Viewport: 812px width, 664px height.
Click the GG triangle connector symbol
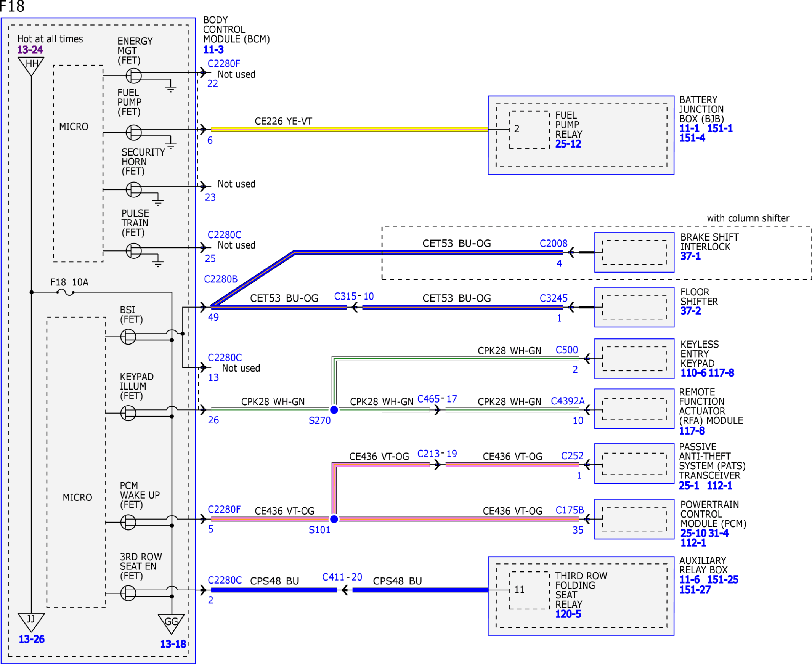[171, 624]
